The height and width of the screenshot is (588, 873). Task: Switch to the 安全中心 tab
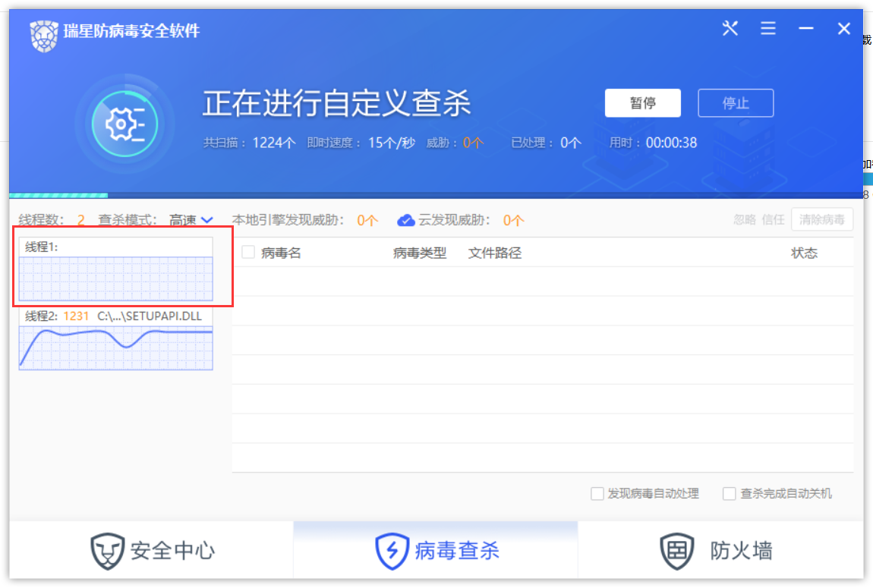(x=151, y=551)
